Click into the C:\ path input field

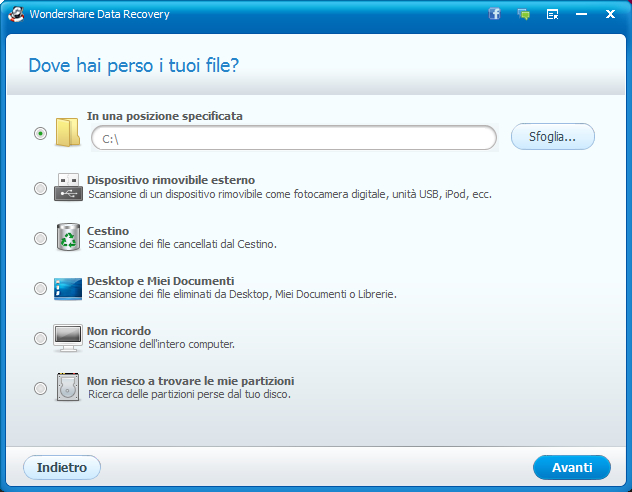pos(294,138)
